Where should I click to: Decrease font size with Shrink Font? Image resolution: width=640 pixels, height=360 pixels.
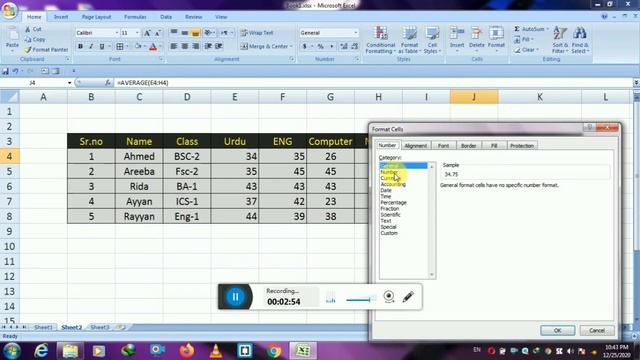coord(158,33)
